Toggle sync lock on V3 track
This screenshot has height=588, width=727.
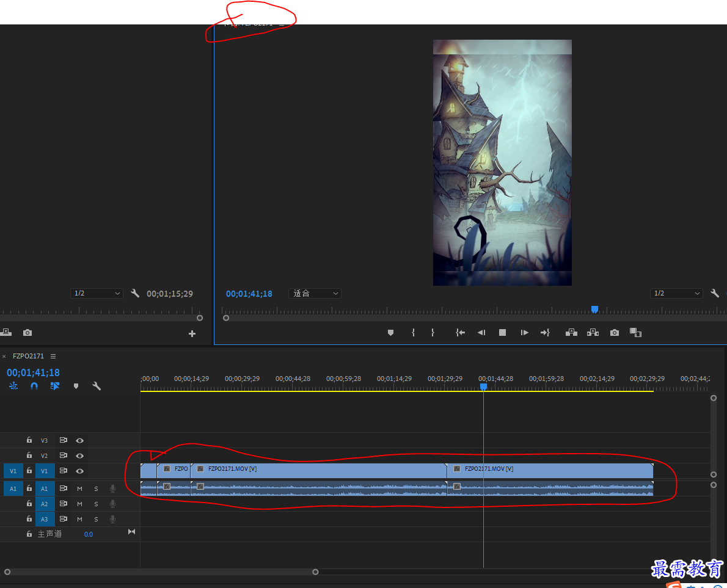tap(64, 440)
